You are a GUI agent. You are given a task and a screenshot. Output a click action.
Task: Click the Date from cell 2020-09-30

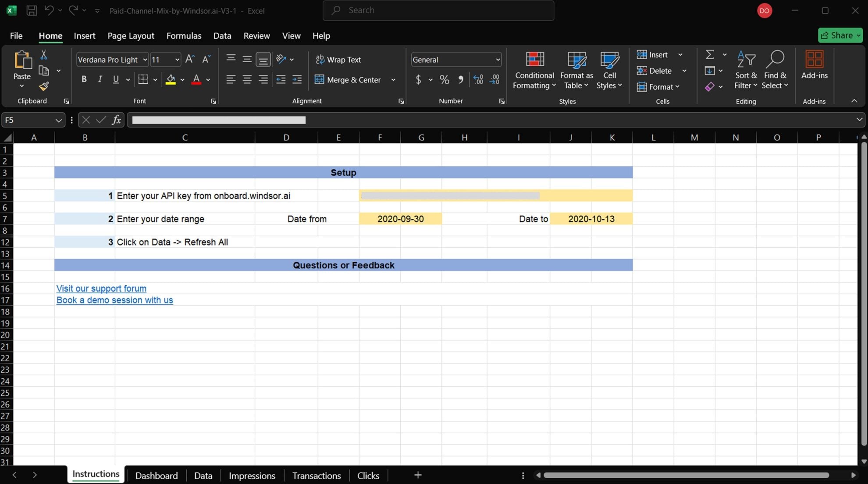(400, 219)
